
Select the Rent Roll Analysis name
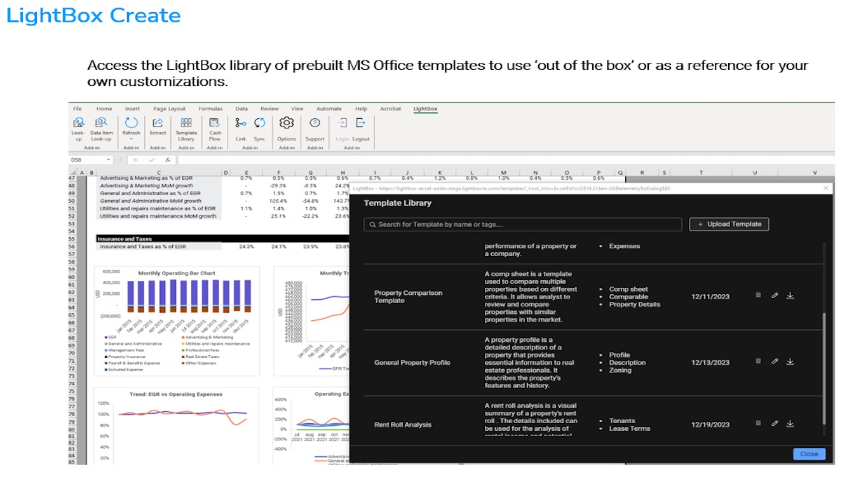(x=403, y=424)
